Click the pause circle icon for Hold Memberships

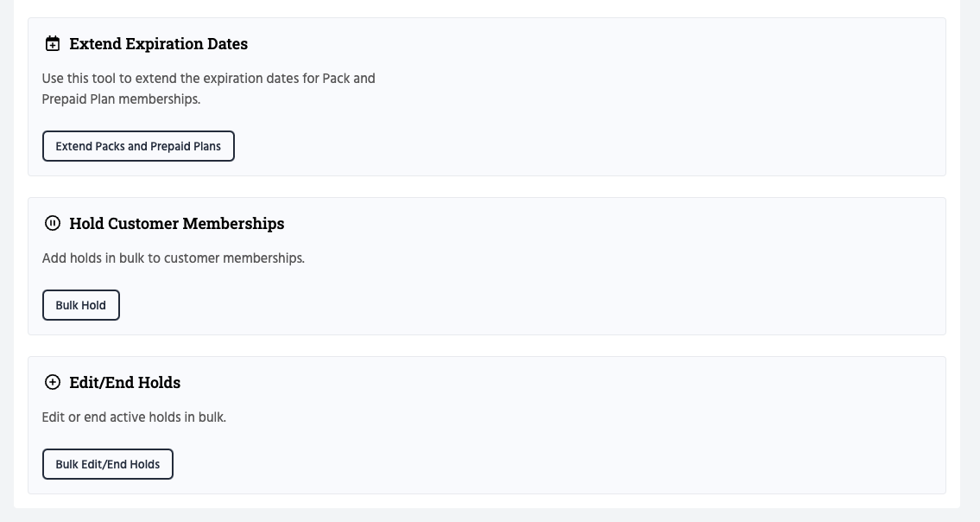tap(53, 224)
